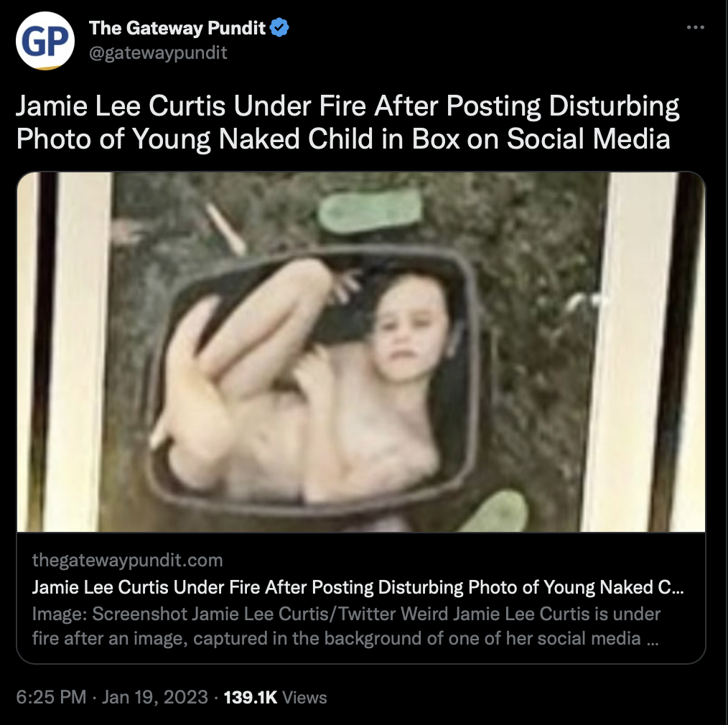Click second headline line ending 'Social Media'
The image size is (728, 725).
pyautogui.click(x=343, y=139)
